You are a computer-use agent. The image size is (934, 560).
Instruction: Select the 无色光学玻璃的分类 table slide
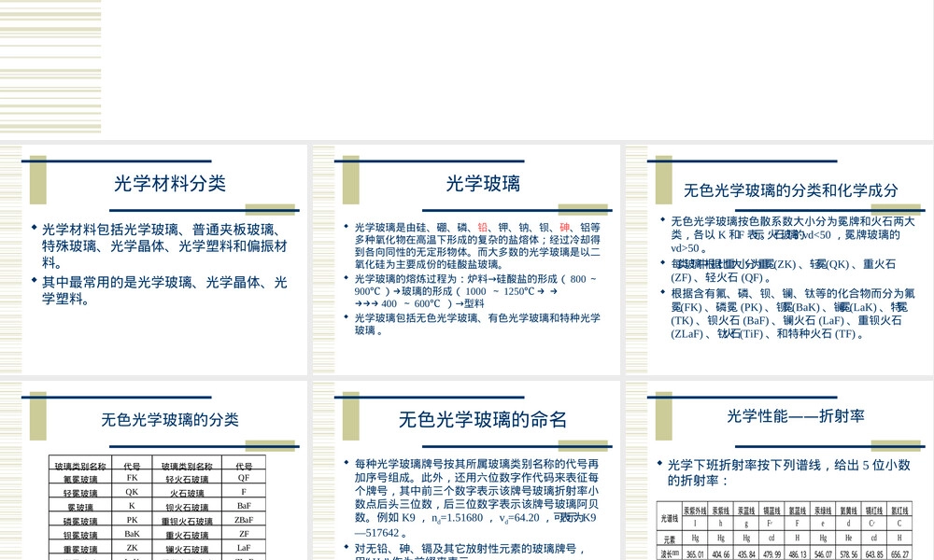(x=154, y=470)
